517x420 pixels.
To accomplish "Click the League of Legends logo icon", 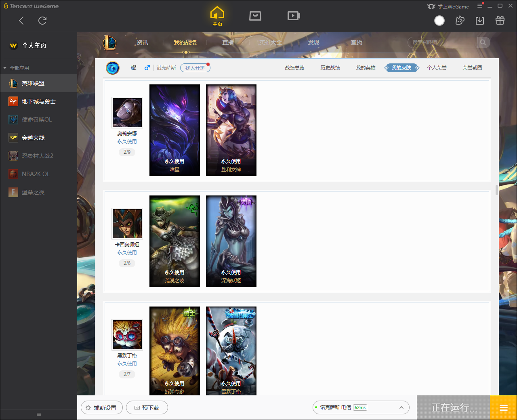I will click(109, 42).
